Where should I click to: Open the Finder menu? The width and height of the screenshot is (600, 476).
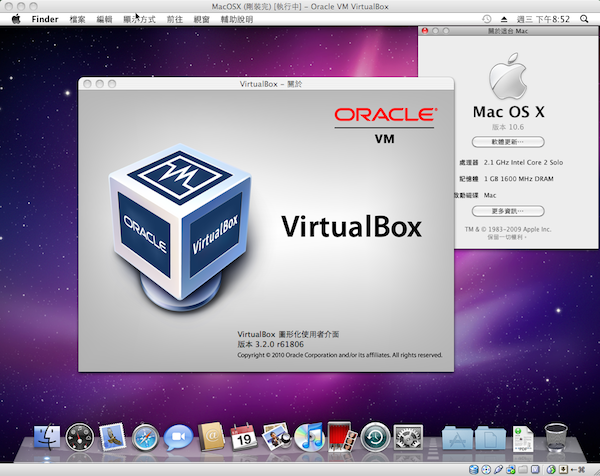45,19
